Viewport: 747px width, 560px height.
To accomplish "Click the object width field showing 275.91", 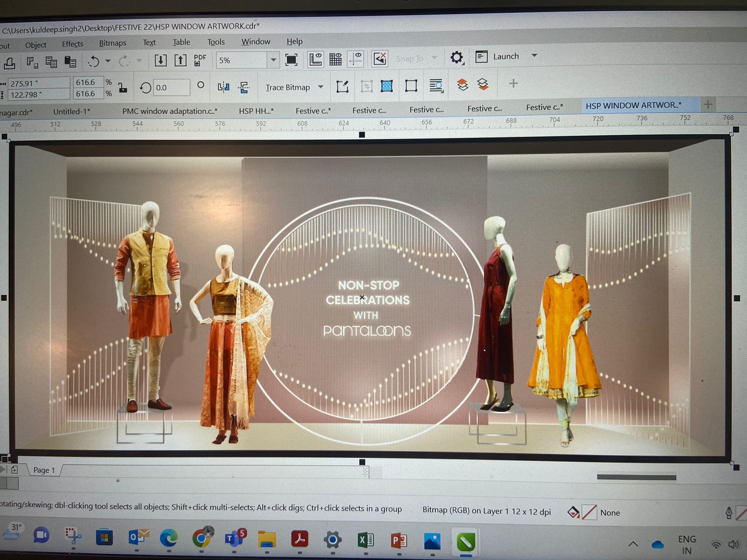I will [x=39, y=84].
